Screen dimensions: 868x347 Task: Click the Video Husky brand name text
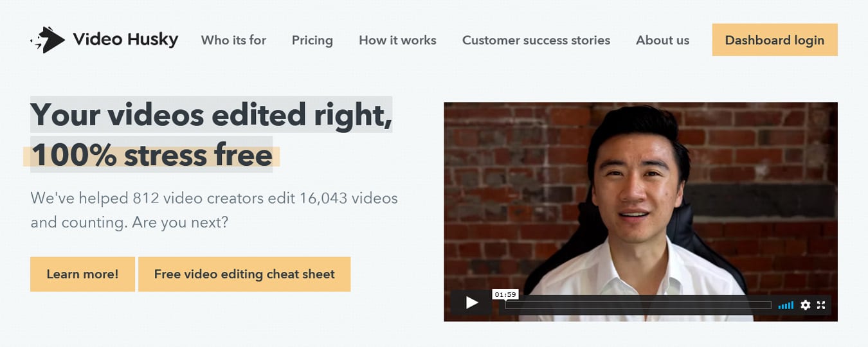[x=125, y=40]
